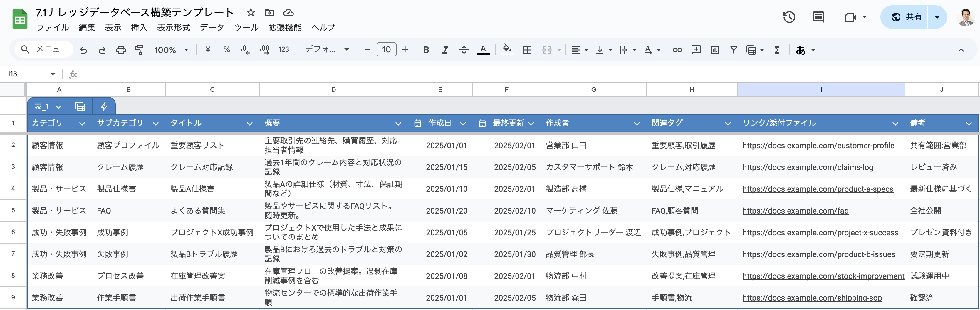Insert a chart from the toolbar
This screenshot has height=310, width=980.
coord(715,49)
